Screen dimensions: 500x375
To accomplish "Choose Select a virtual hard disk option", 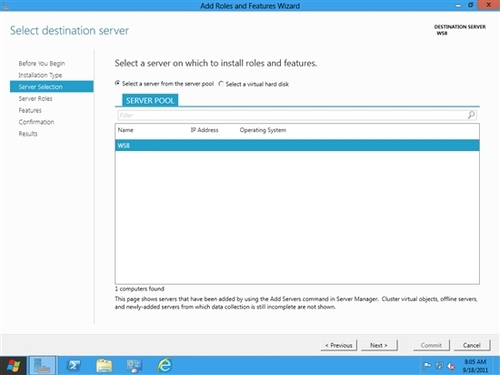I will point(254,84).
